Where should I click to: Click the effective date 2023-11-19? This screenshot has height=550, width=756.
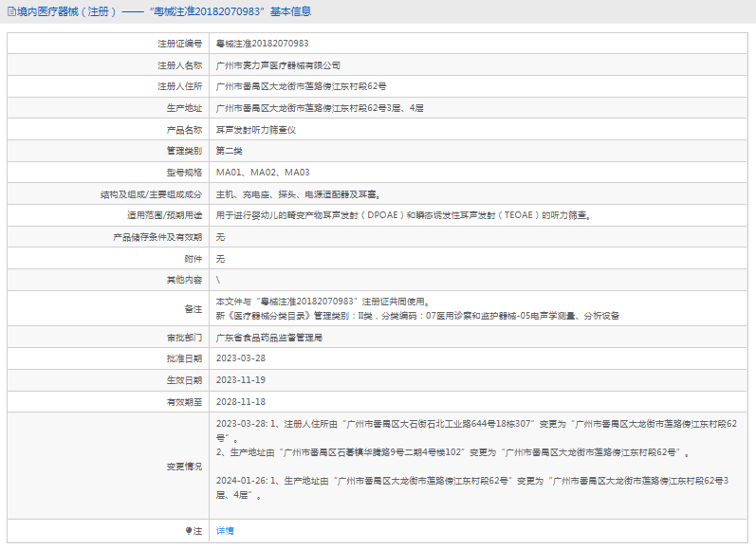tap(241, 380)
